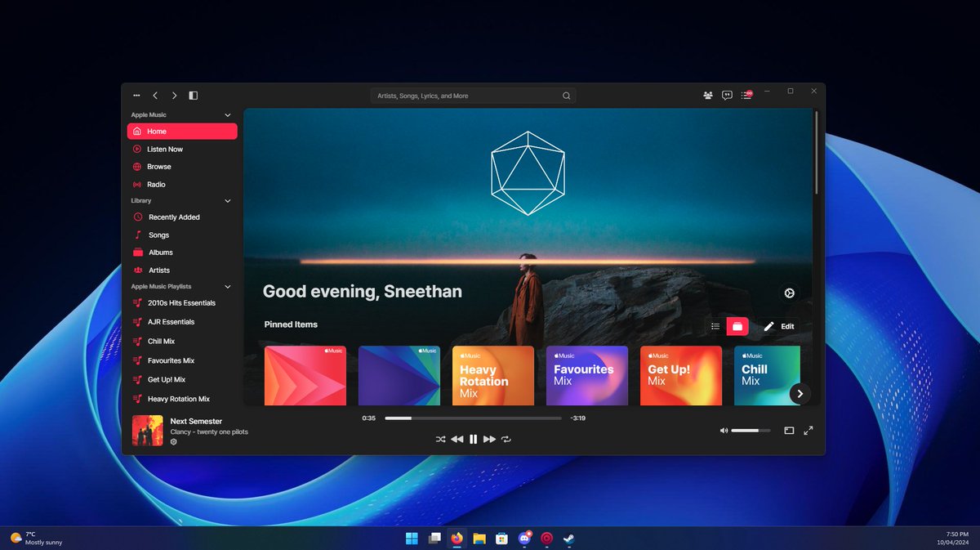This screenshot has height=550, width=980.
Task: Open Recently Added in the library
Action: 182,217
